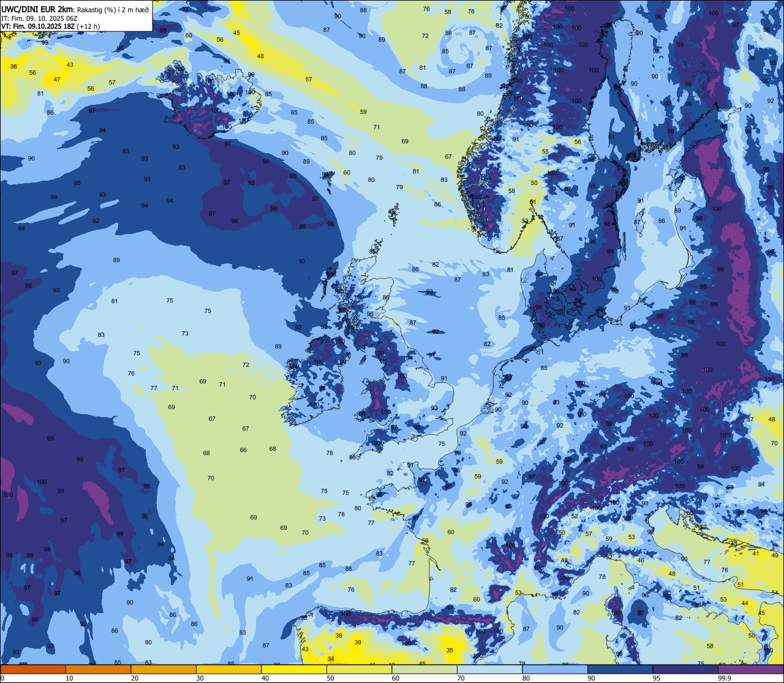Click the "UWC/DINI EUR 2km" title text
The width and height of the screenshot is (784, 683).
coord(37,9)
